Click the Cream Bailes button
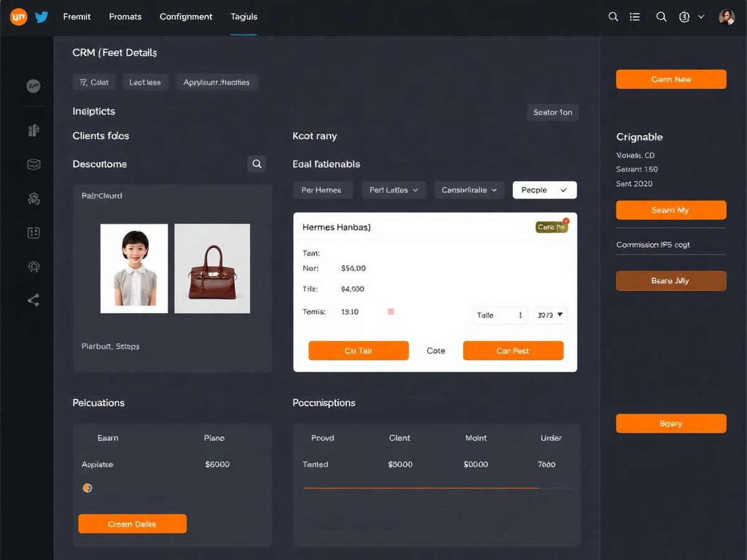This screenshot has width=747, height=560. tap(133, 524)
